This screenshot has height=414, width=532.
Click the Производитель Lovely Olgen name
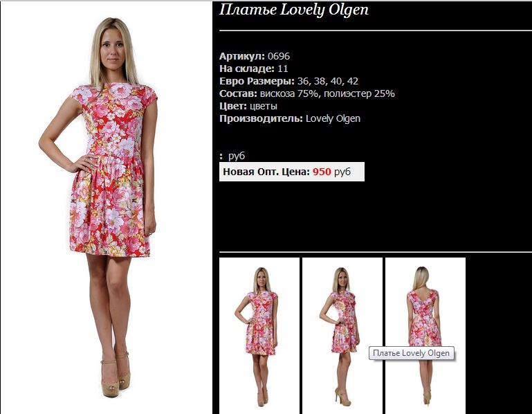[x=333, y=118]
